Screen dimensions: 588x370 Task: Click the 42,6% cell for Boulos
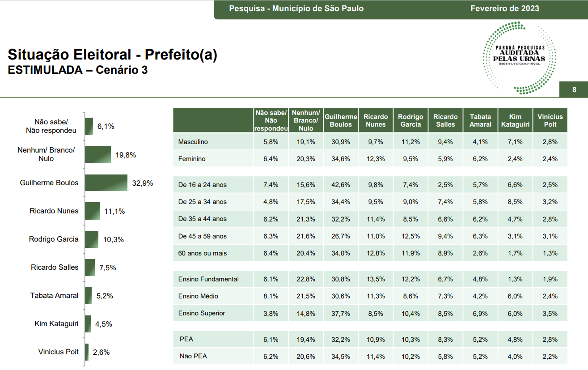(x=341, y=185)
